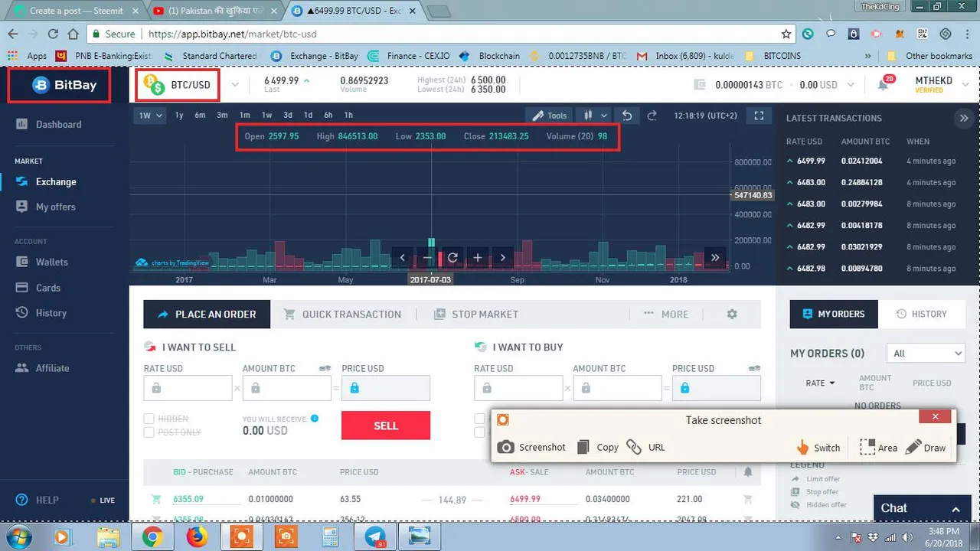Expand BTC/USD market pair dropdown
This screenshot has height=551, width=980.
pyautogui.click(x=235, y=85)
